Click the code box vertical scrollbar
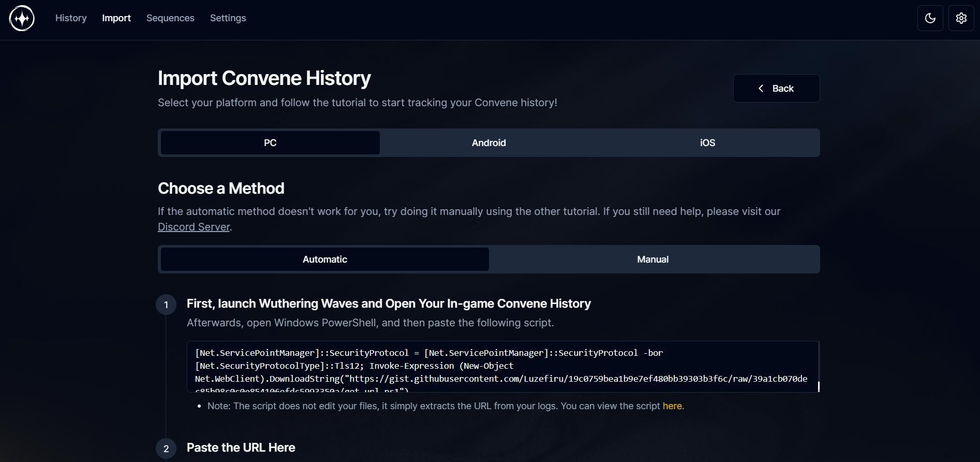980x462 pixels. [818, 386]
